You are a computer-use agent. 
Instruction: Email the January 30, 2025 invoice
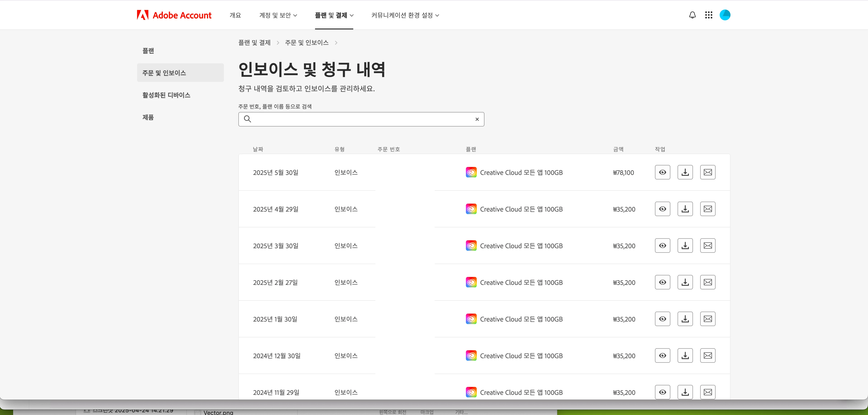pyautogui.click(x=708, y=319)
